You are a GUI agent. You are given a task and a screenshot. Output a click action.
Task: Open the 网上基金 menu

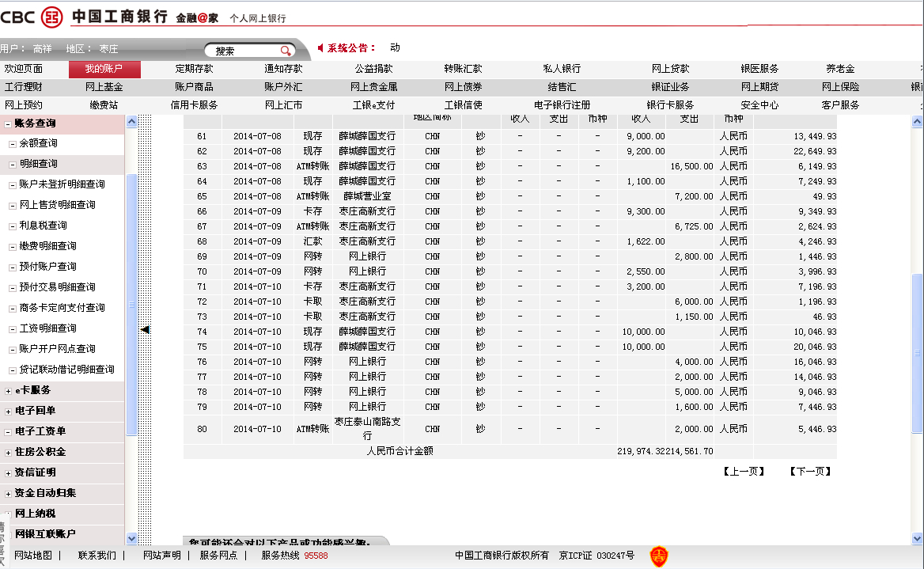coord(104,87)
